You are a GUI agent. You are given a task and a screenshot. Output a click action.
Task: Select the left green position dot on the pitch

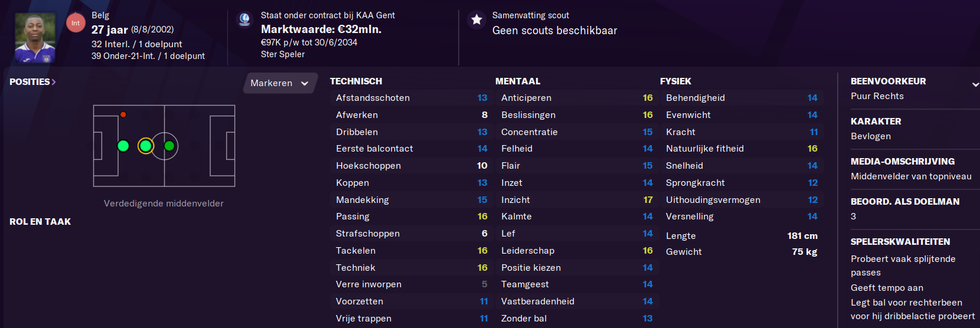123,146
